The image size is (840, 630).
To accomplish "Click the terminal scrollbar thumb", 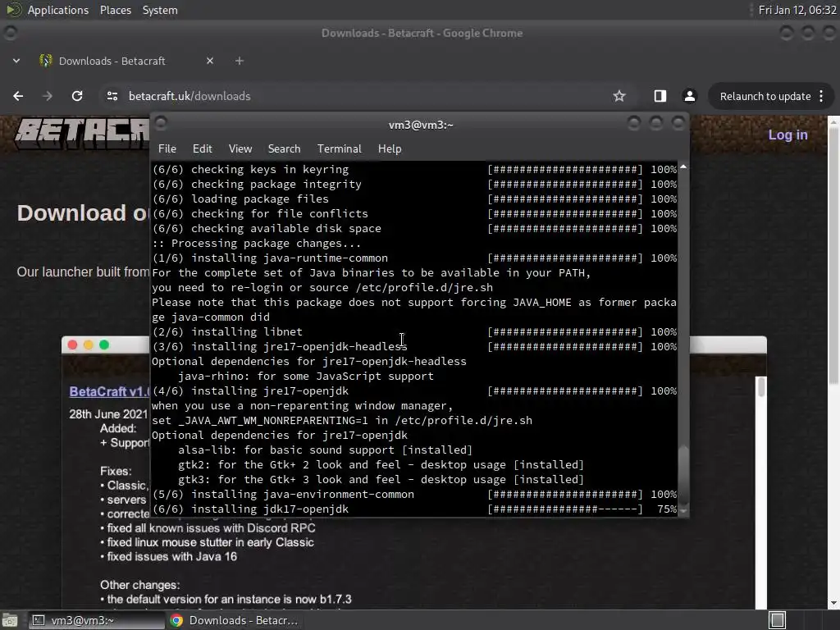I will [683, 475].
